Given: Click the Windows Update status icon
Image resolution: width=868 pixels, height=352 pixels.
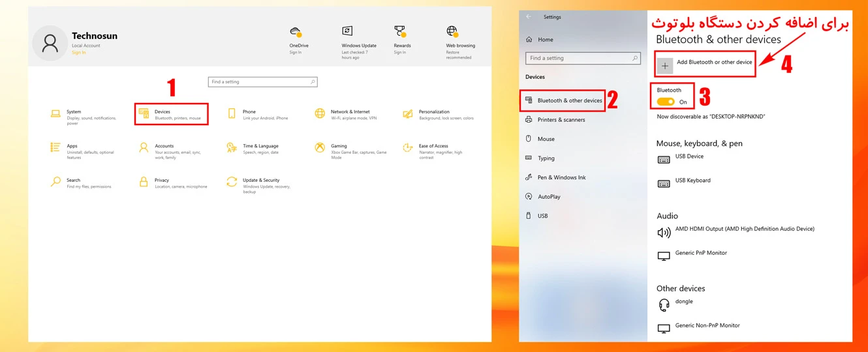Looking at the screenshot, I should click(x=347, y=31).
